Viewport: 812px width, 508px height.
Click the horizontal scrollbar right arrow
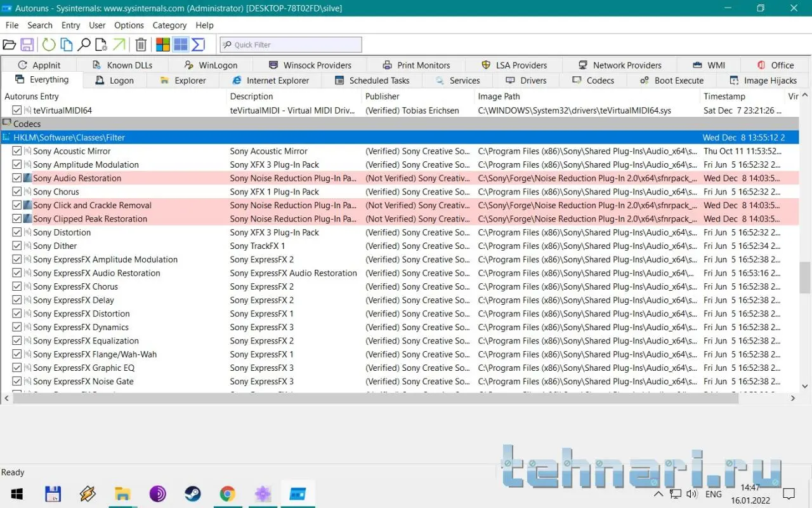(793, 398)
